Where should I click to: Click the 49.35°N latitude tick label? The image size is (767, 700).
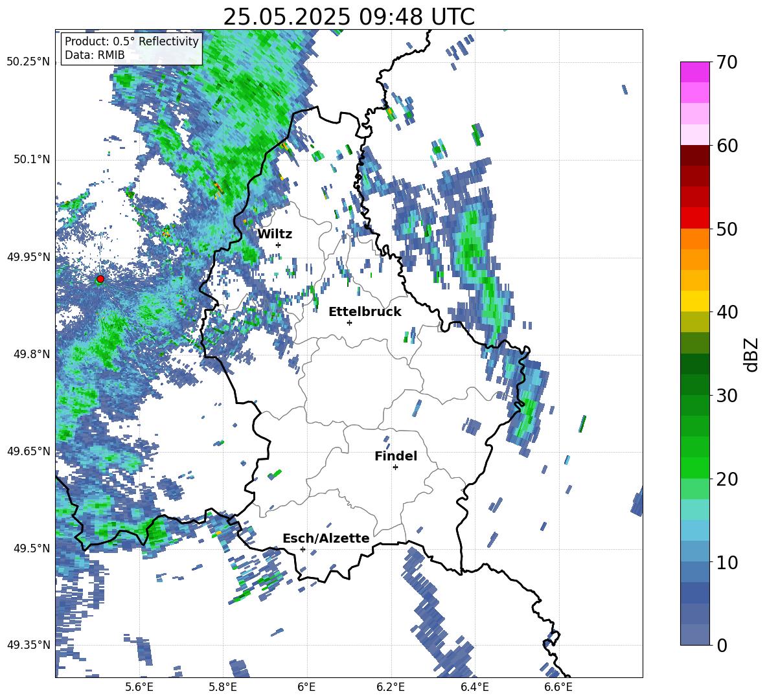coord(29,645)
